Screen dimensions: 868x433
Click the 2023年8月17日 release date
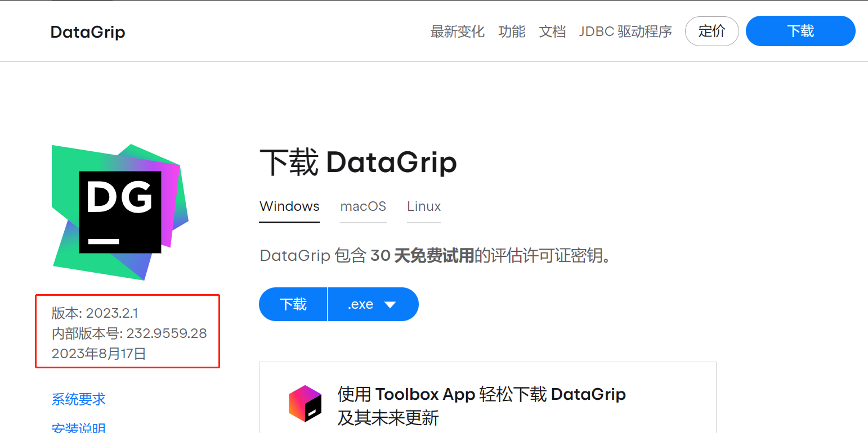tap(99, 354)
